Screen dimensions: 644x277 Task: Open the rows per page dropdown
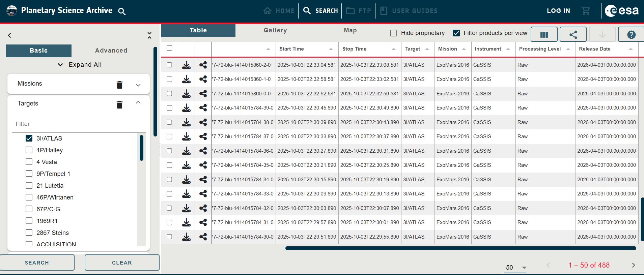516,267
